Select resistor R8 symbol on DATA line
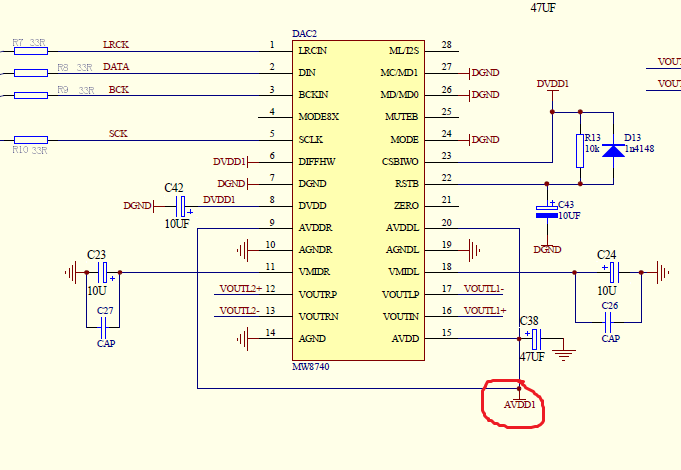The height and width of the screenshot is (470, 681). (31, 73)
